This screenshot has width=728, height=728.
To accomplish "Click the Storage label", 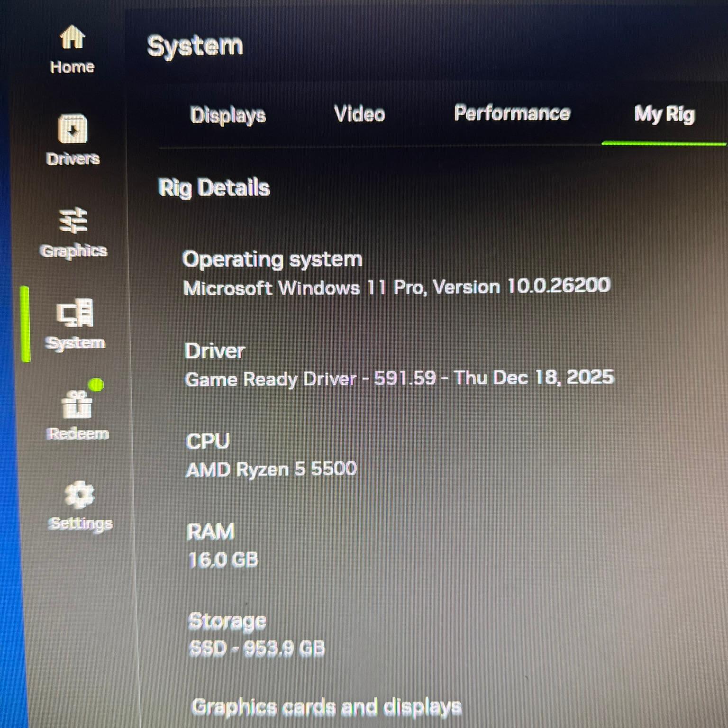I will point(227,621).
